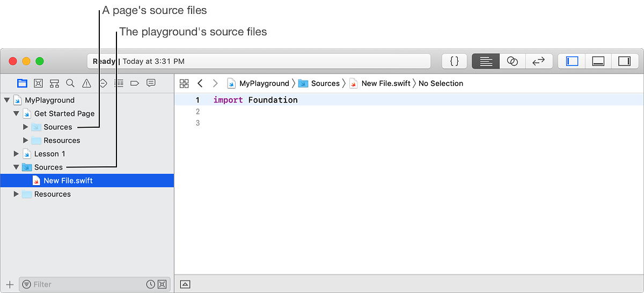Click the add plus button below navigator

[x=9, y=284]
